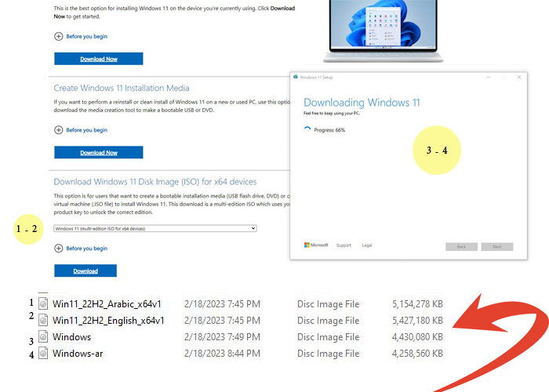
Task: Close the Windows 11 Setup window
Action: pyautogui.click(x=519, y=77)
